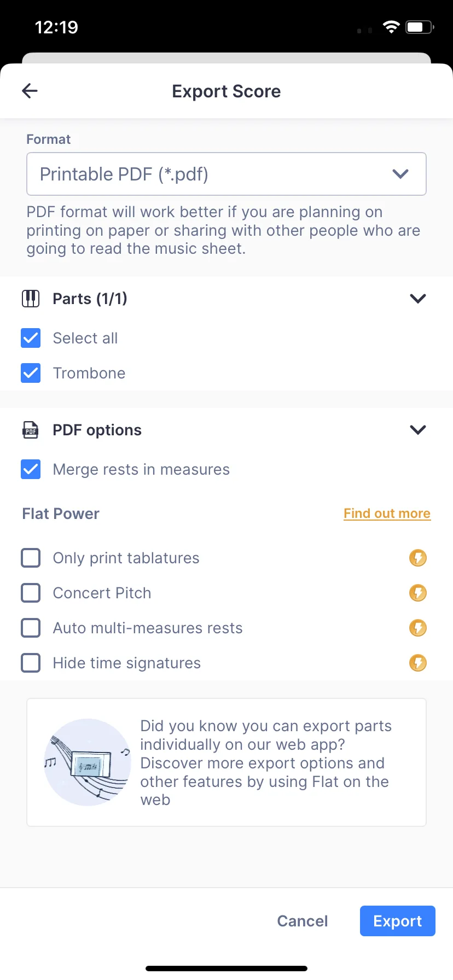Tap lightning badge beside Hide time signatures
This screenshot has height=980, width=453.
pyautogui.click(x=418, y=663)
